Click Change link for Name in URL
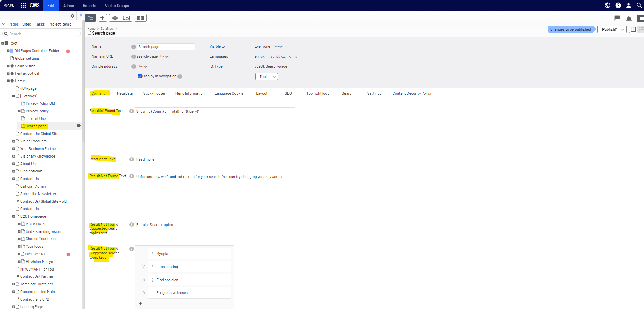The height and width of the screenshot is (312, 644). point(164,57)
